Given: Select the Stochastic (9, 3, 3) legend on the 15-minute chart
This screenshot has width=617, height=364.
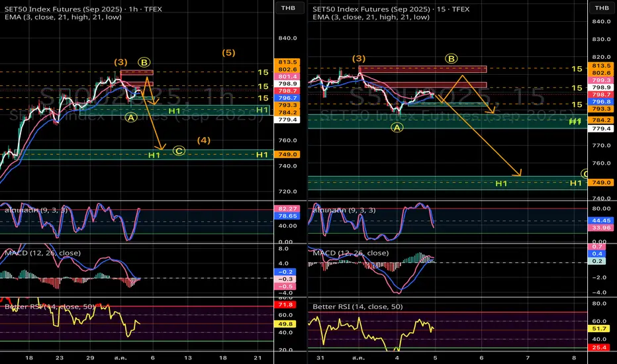Looking at the screenshot, I should 344,210.
